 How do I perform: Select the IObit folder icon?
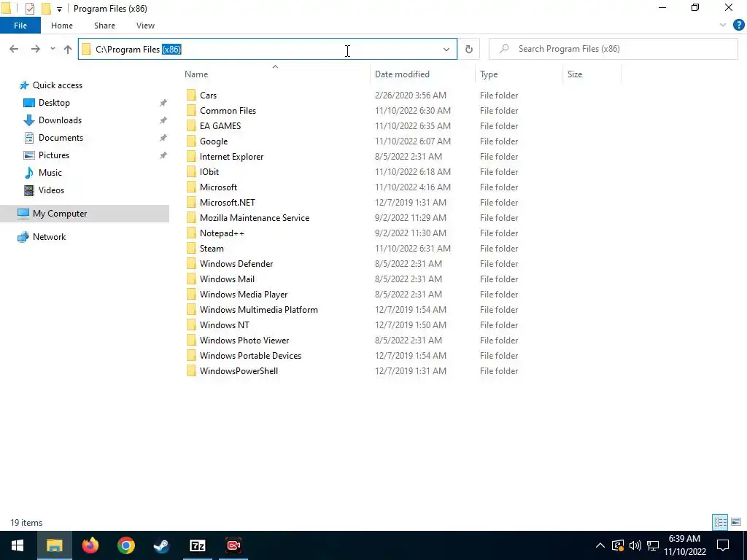(x=191, y=172)
